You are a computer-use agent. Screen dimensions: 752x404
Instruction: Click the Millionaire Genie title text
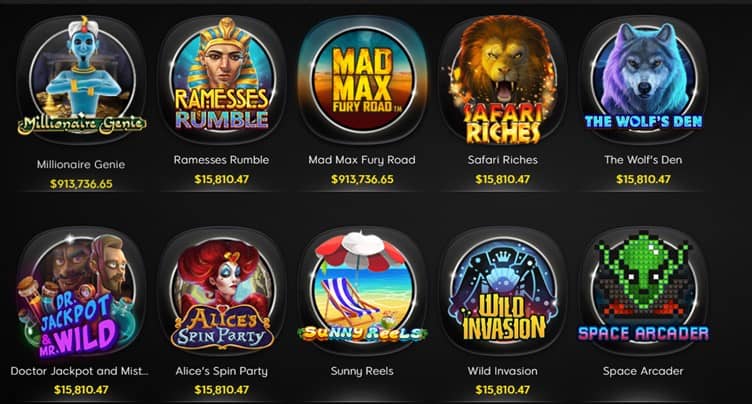[x=81, y=165]
